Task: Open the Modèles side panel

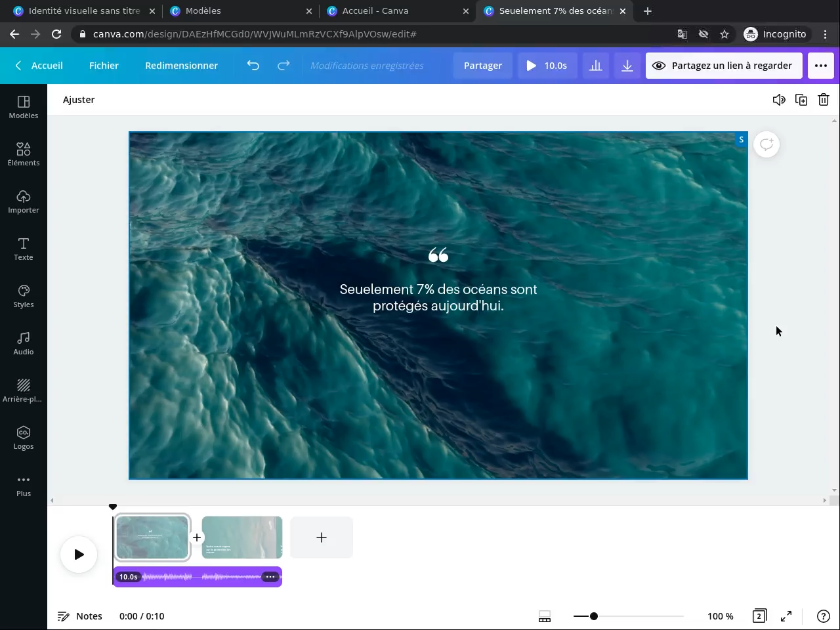Action: click(24, 107)
